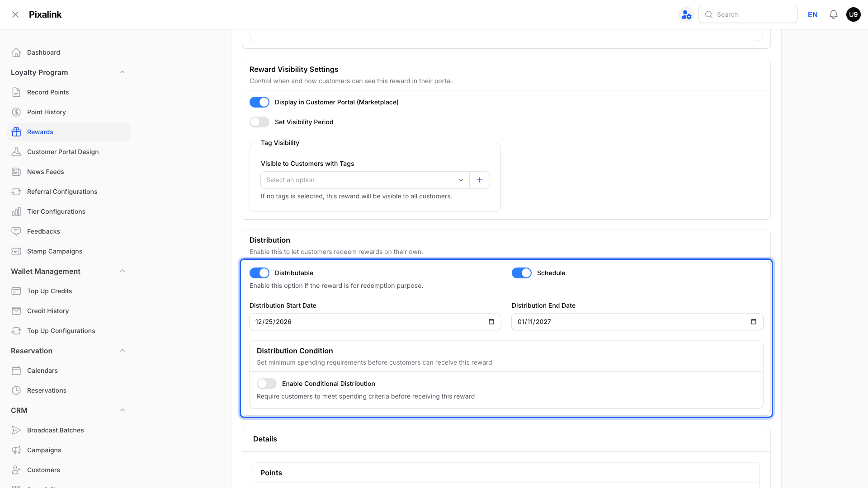
Task: Click the Reservations clock icon
Action: tap(16, 390)
